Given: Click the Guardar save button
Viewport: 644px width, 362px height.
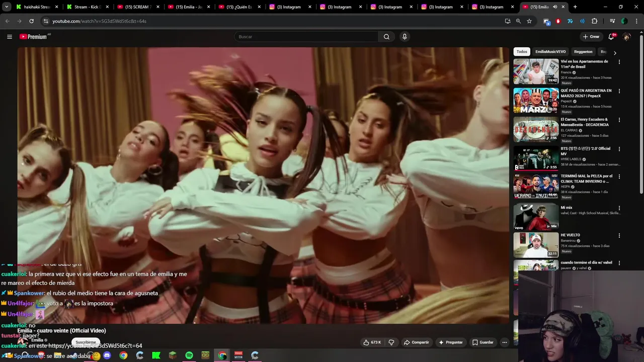Looking at the screenshot, I should point(483,342).
